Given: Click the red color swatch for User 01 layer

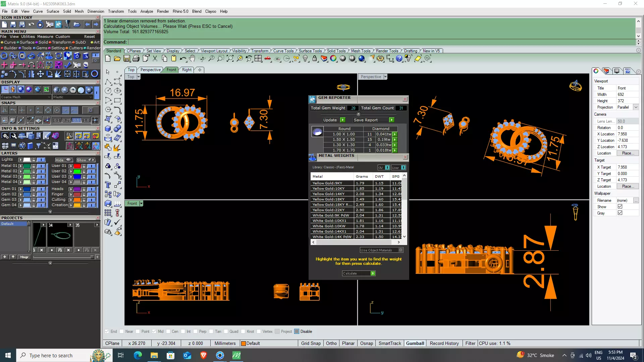Looking at the screenshot, I should pos(77,166).
